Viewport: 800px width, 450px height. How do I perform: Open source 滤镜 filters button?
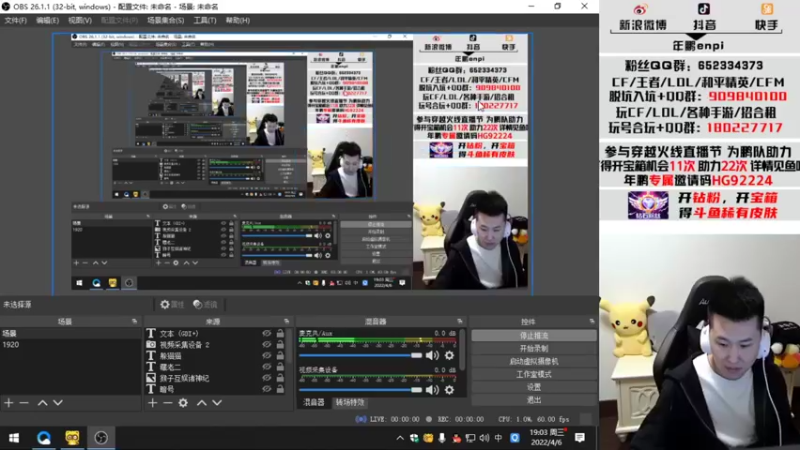tap(205, 305)
